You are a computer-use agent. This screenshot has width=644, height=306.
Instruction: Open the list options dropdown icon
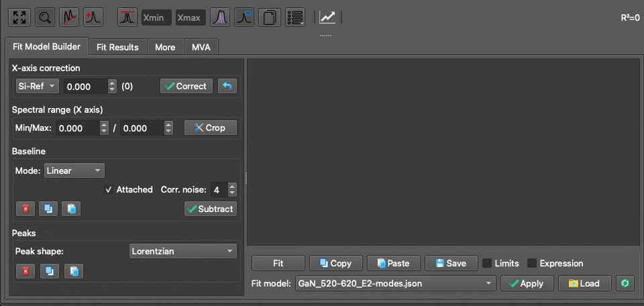coord(295,17)
